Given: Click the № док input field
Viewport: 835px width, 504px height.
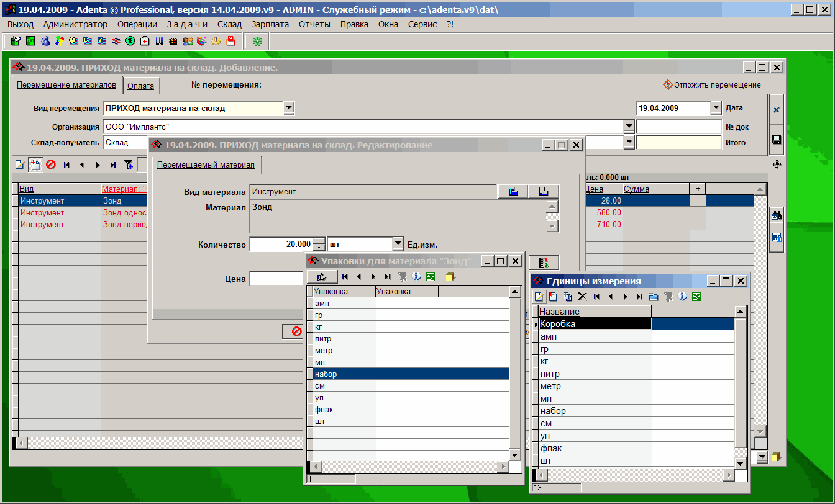Looking at the screenshot, I should (678, 127).
